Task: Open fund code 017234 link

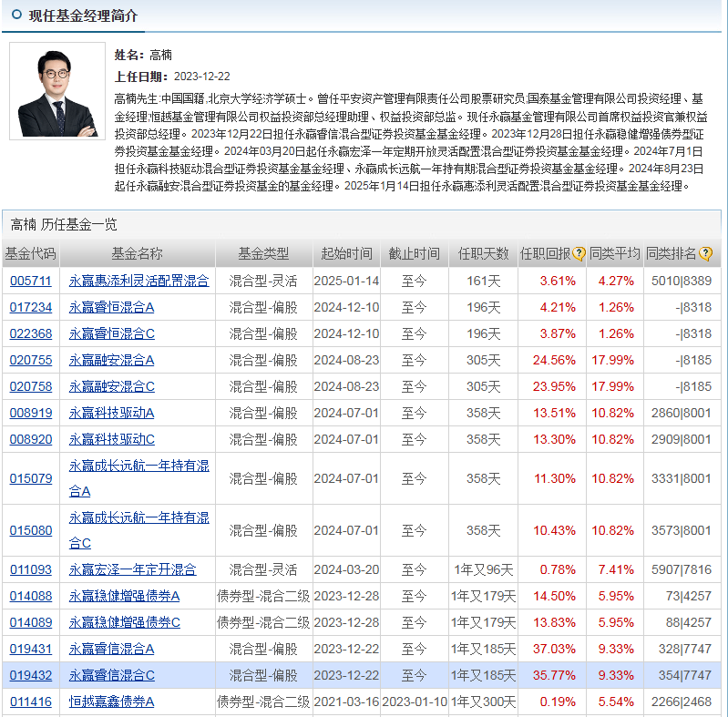Action: tap(31, 307)
